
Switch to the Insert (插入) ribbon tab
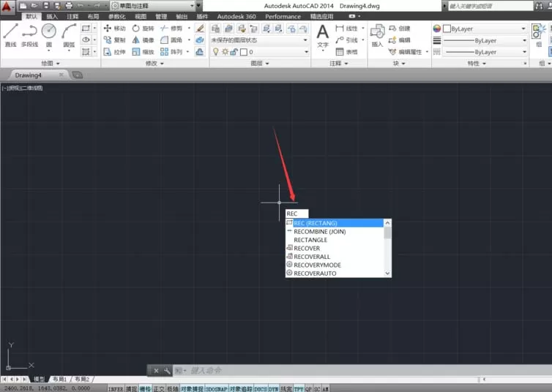tap(52, 17)
